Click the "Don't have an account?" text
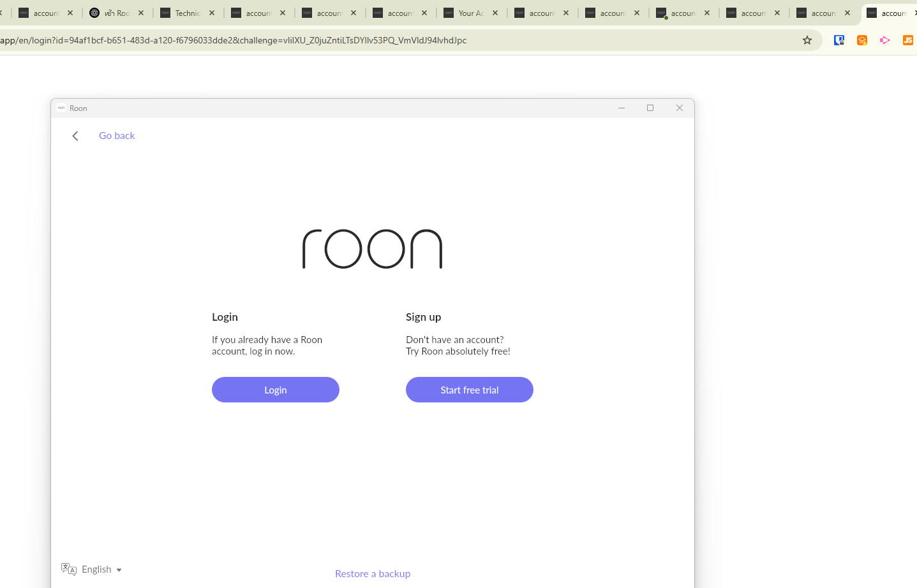Screen dimensions: 917x588 [455, 340]
